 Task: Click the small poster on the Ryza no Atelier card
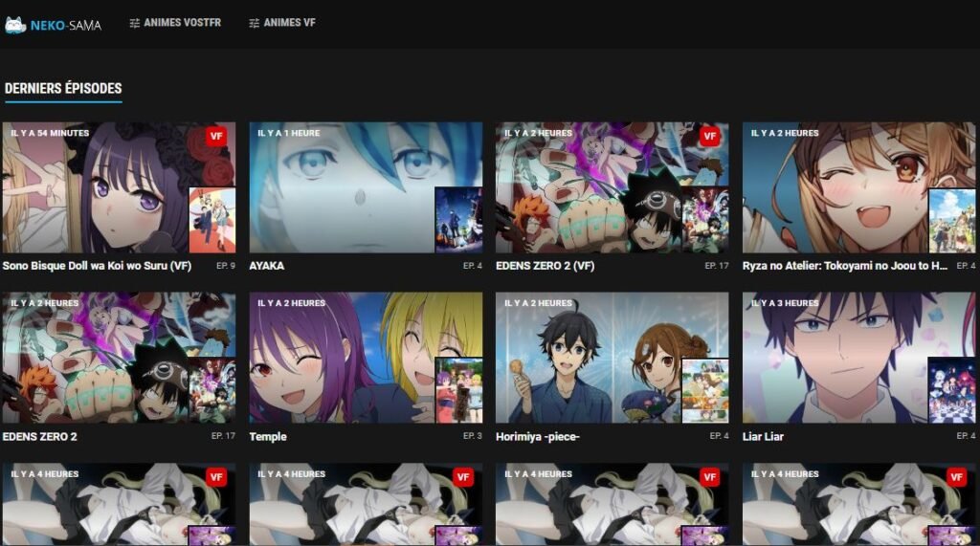[x=952, y=220]
